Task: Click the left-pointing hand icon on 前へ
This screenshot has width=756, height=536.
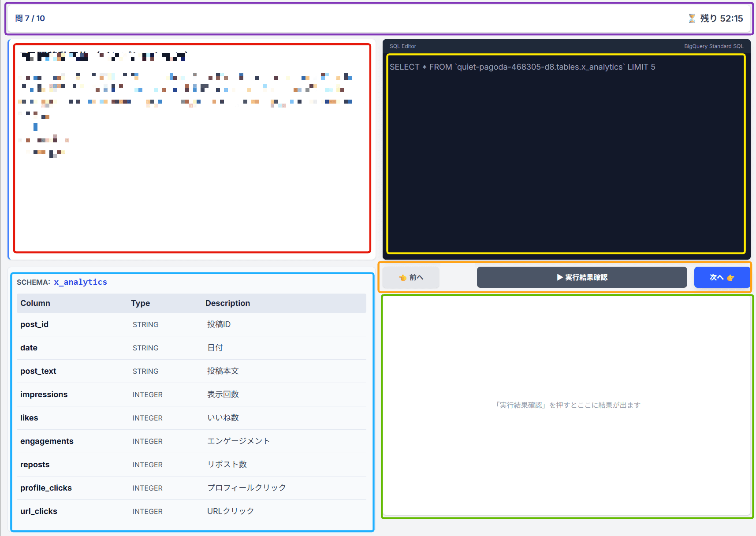Action: click(x=402, y=277)
